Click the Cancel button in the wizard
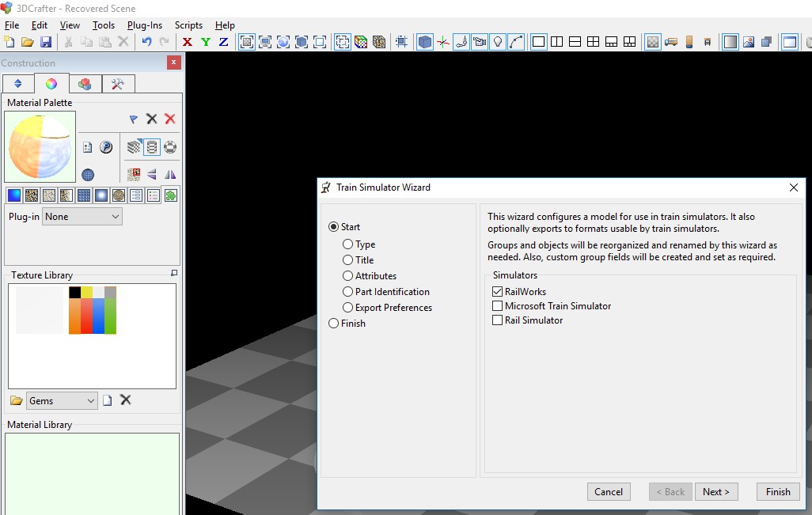 [x=609, y=492]
